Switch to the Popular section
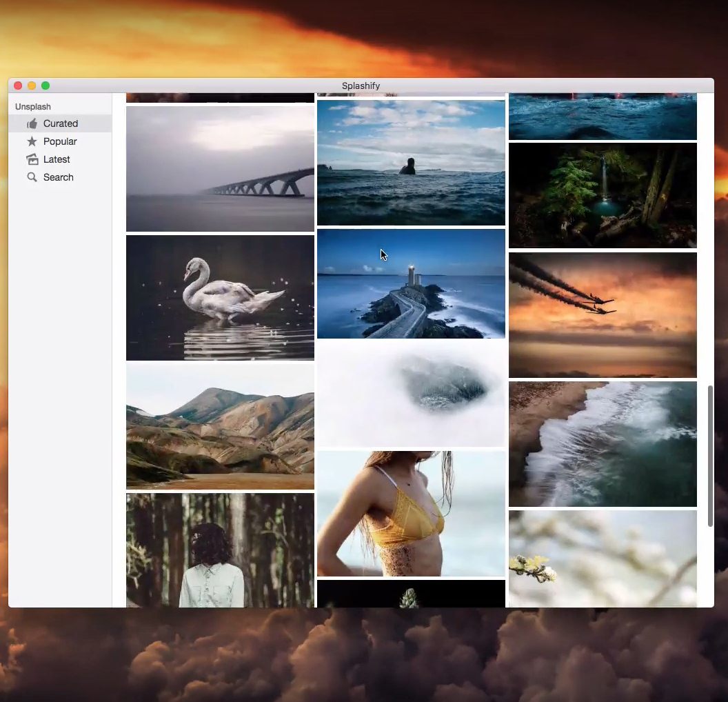Viewport: 728px width, 702px height. point(60,141)
